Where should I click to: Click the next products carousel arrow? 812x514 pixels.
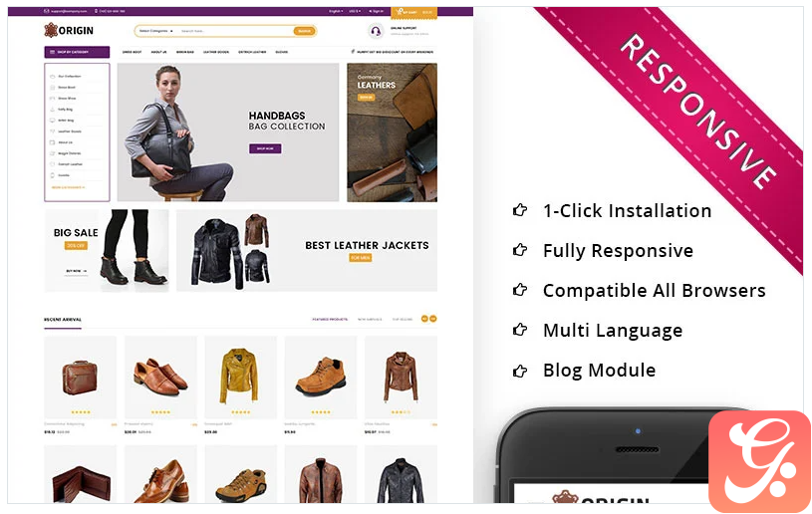[433, 319]
